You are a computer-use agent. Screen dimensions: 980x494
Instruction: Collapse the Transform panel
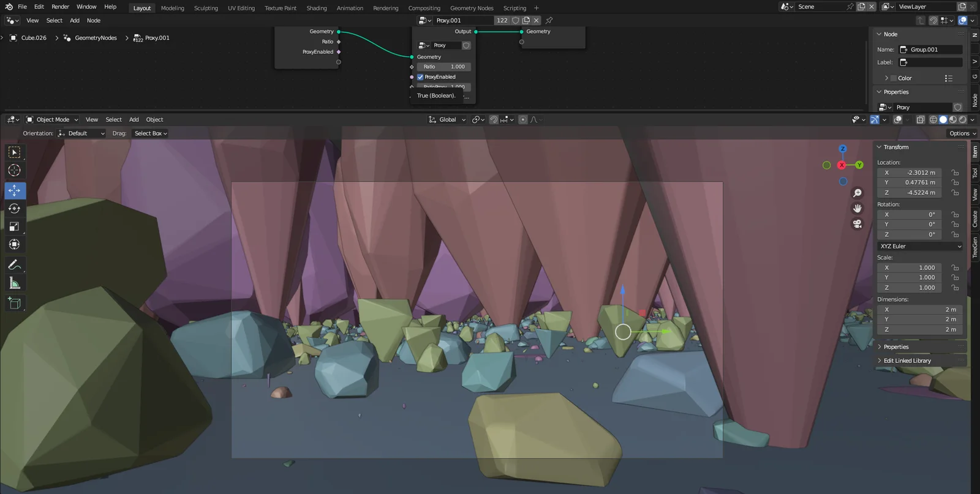[x=895, y=147]
